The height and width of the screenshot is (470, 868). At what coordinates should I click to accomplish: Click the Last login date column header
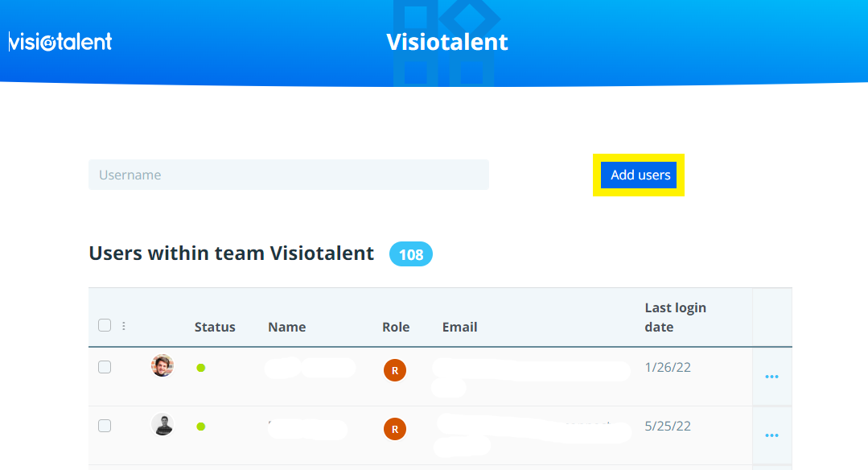coord(675,317)
